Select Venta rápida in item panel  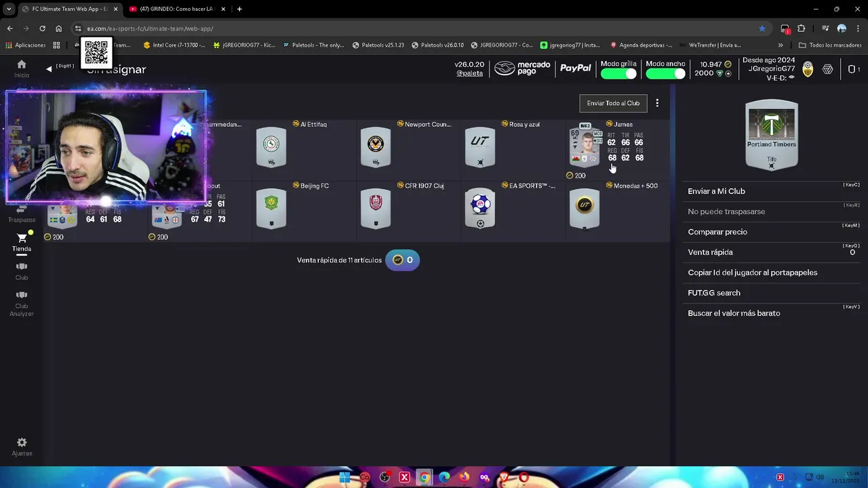click(772, 252)
